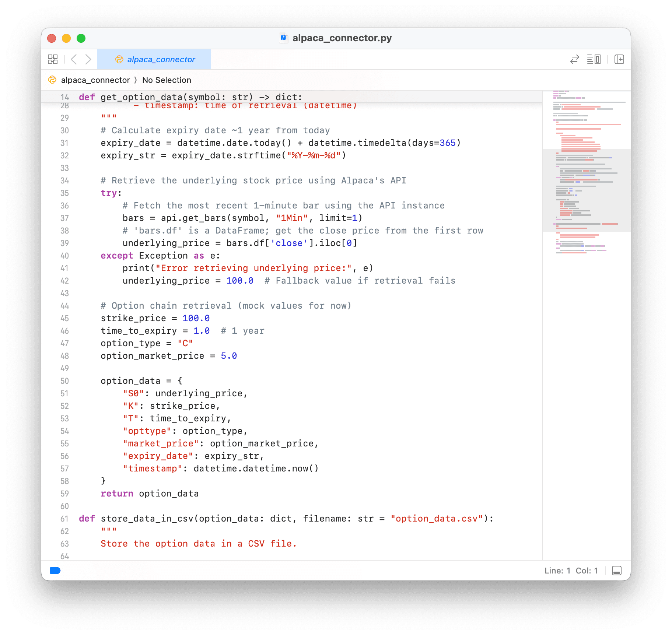Screen dimensions: 672x635
Task: Go back to the previous file
Action: click(74, 59)
